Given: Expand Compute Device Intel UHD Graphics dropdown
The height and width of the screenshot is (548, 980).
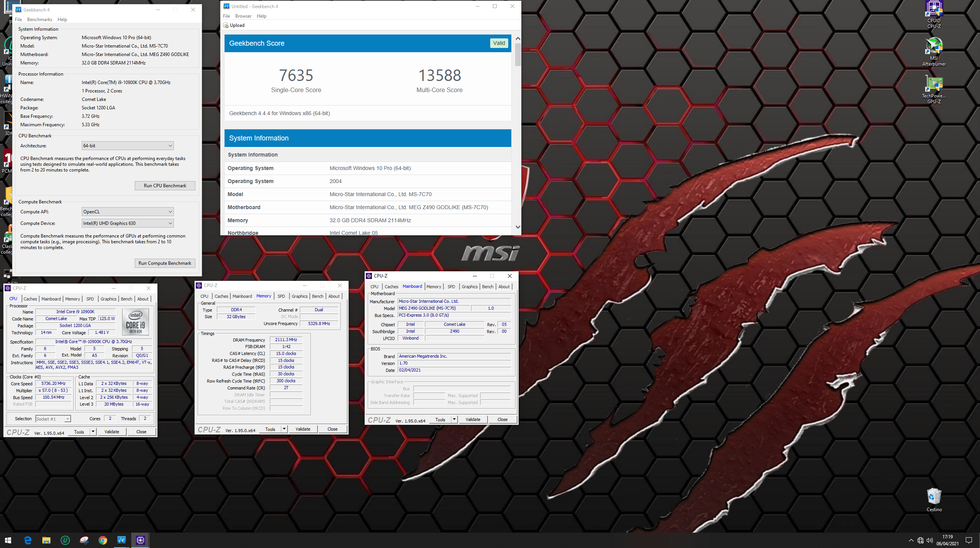Looking at the screenshot, I should (x=170, y=223).
